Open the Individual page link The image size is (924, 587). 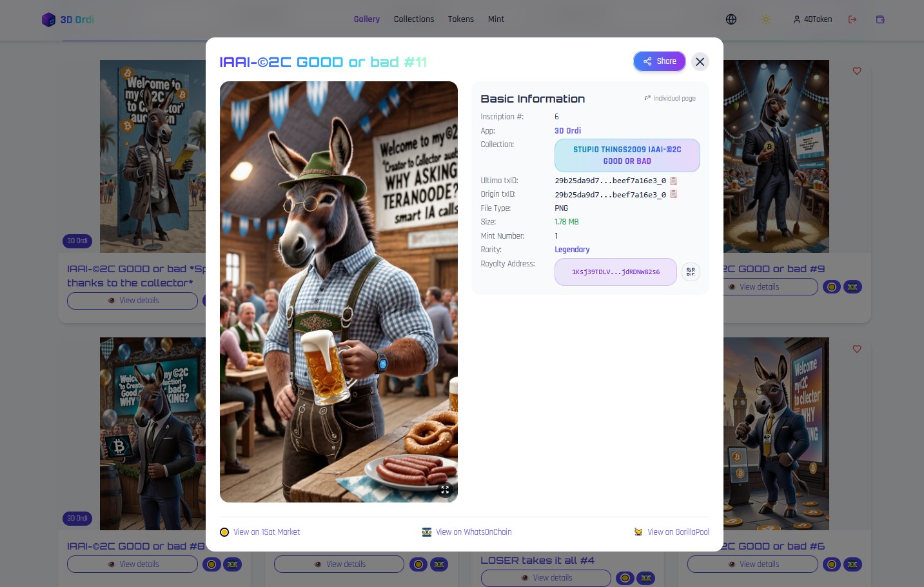tap(670, 99)
